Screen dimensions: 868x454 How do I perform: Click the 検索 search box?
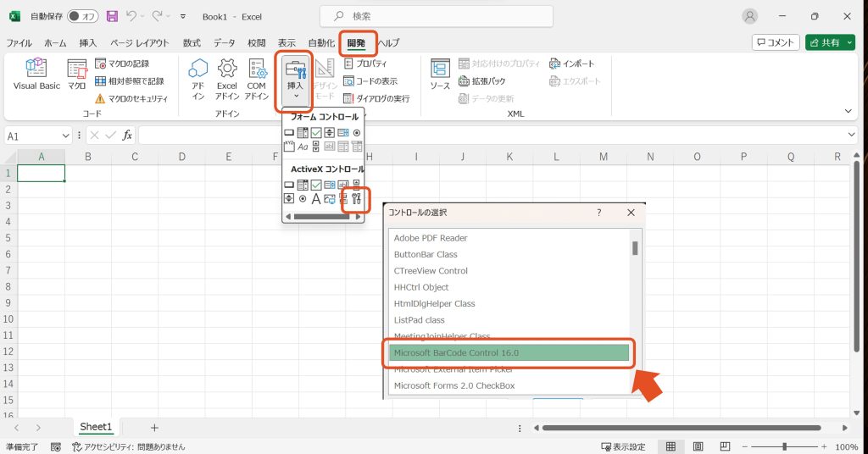tap(437, 17)
